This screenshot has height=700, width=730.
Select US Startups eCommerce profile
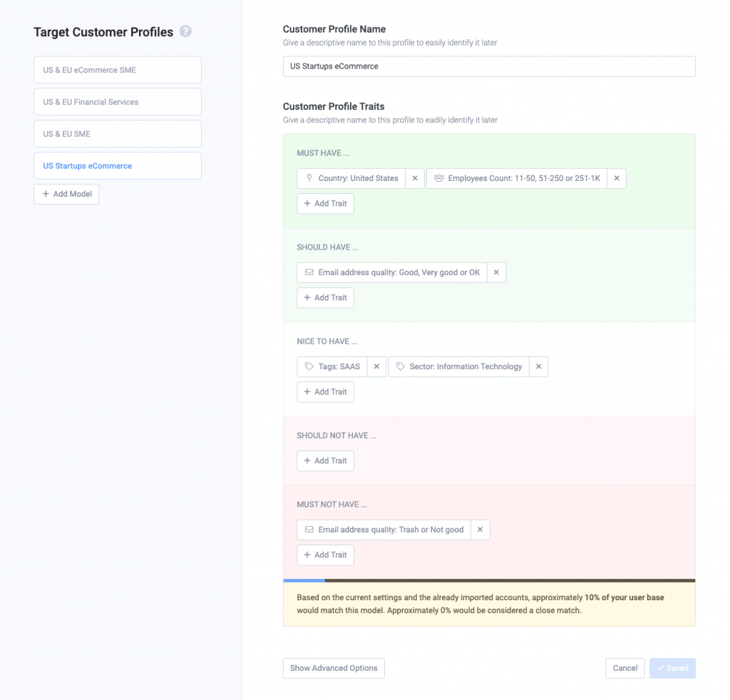[118, 165]
